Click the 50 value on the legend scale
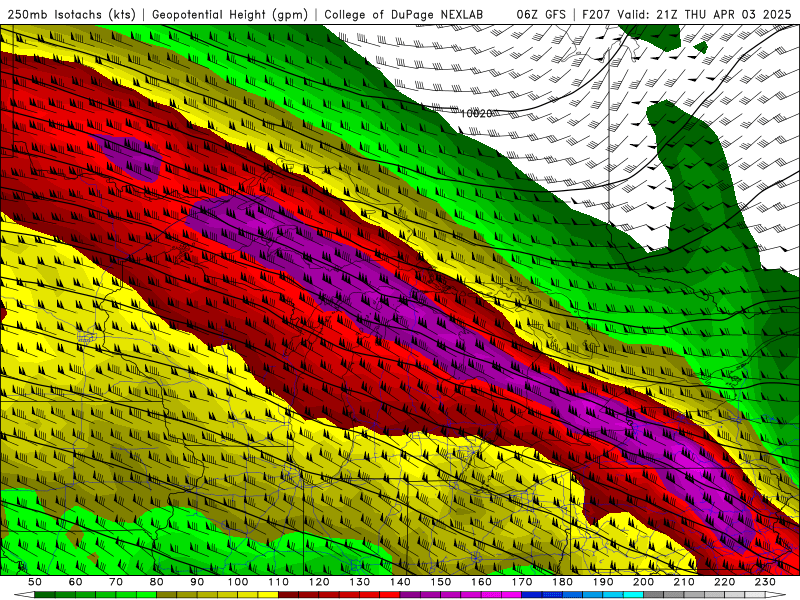The image size is (800, 600). (x=35, y=582)
